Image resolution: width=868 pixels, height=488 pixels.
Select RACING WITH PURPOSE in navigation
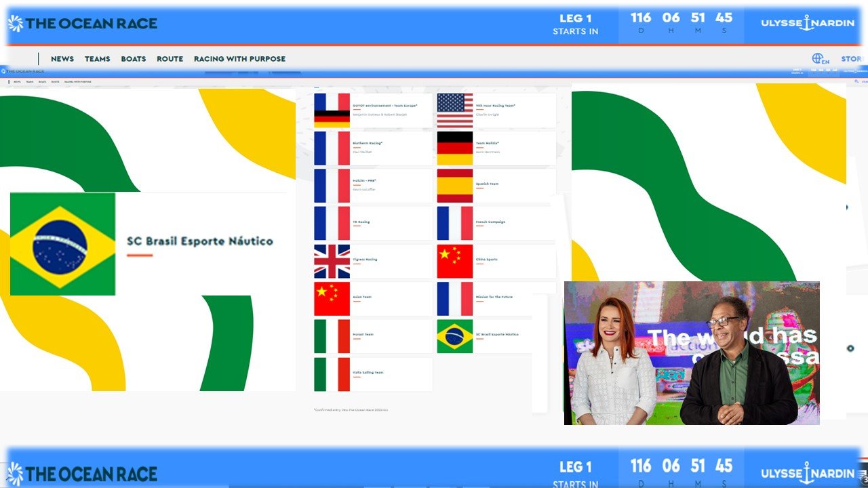tap(239, 59)
